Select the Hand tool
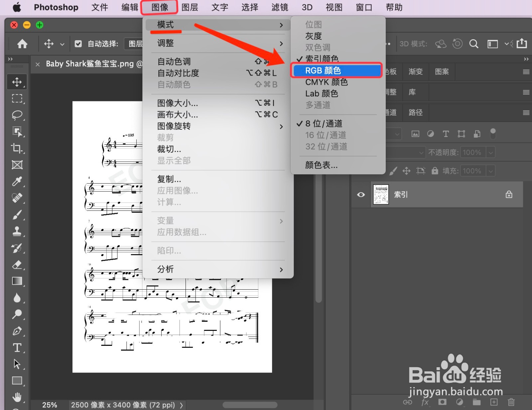The width and height of the screenshot is (532, 410). [x=17, y=397]
